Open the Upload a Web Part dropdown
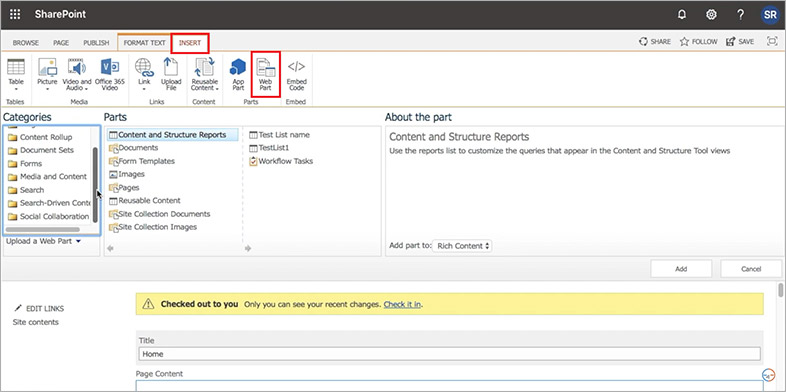The height and width of the screenshot is (392, 786). [43, 241]
